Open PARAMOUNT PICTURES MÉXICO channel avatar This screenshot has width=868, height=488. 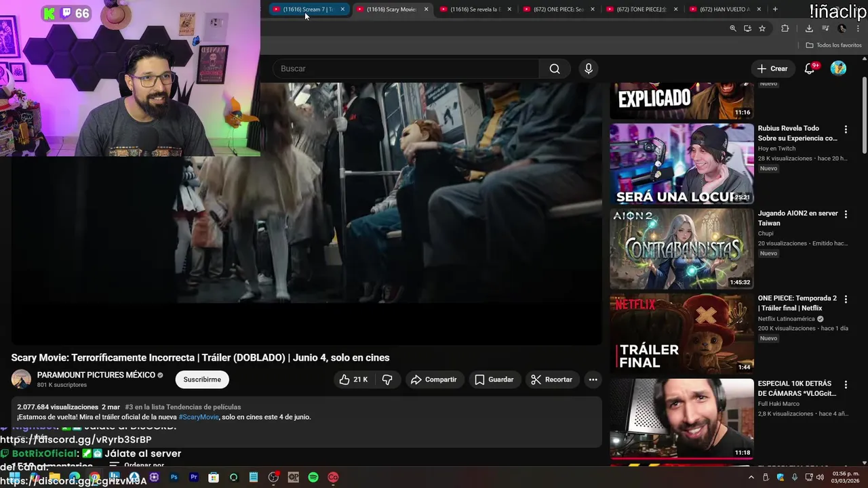point(21,380)
